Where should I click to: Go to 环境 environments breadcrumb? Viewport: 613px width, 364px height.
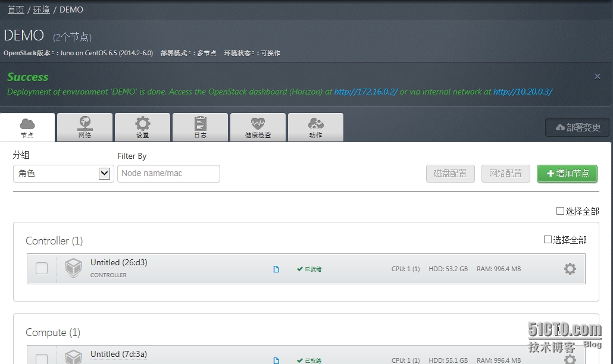click(x=42, y=10)
